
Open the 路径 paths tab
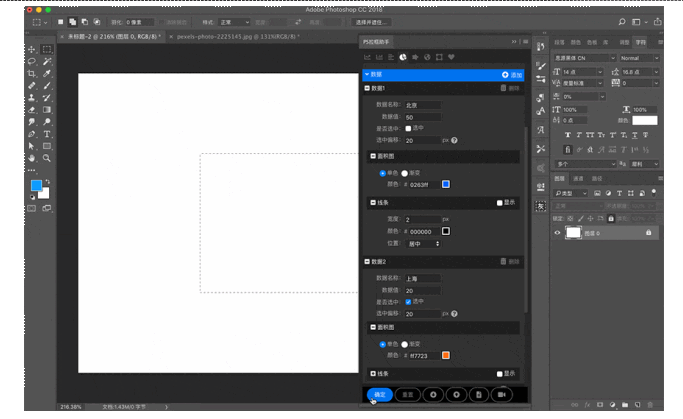[597, 179]
